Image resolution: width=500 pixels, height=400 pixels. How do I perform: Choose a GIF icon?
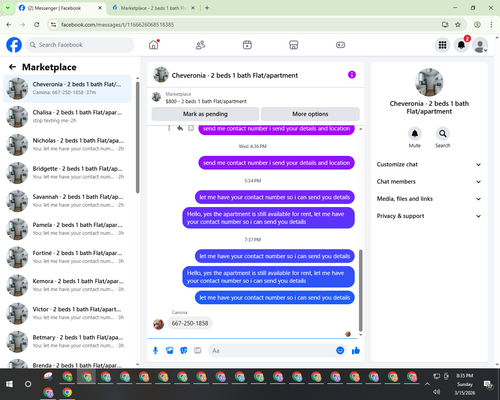[x=198, y=350]
